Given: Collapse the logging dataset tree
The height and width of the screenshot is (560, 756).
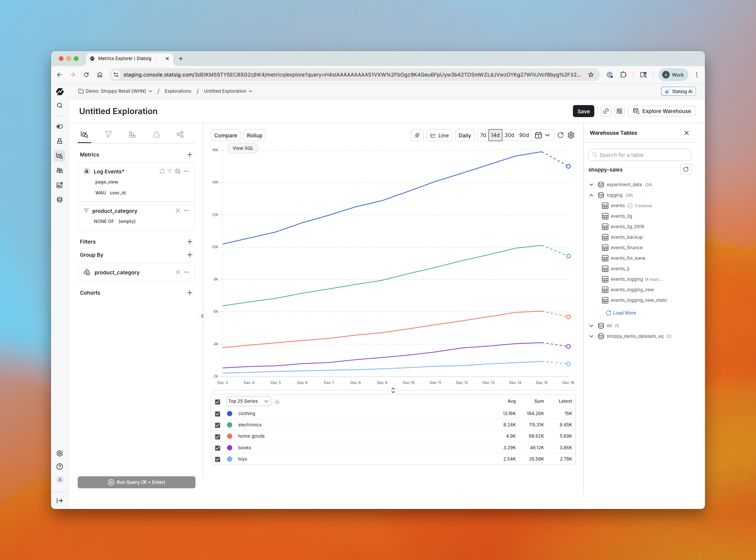Looking at the screenshot, I should (591, 195).
